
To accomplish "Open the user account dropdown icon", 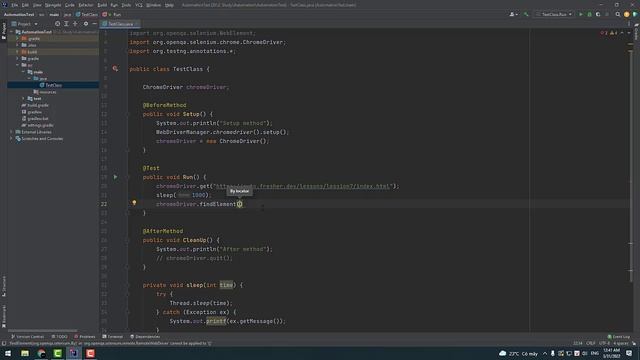I will (513, 14).
